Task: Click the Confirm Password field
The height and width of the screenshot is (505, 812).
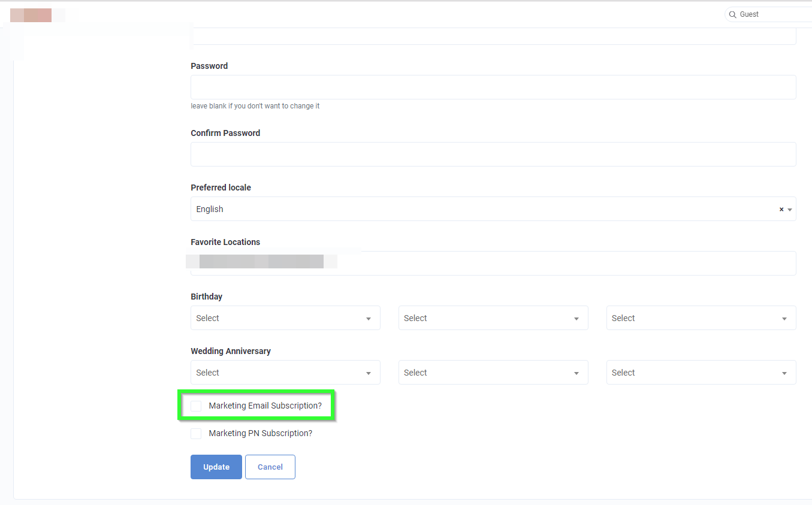Action: coord(493,154)
